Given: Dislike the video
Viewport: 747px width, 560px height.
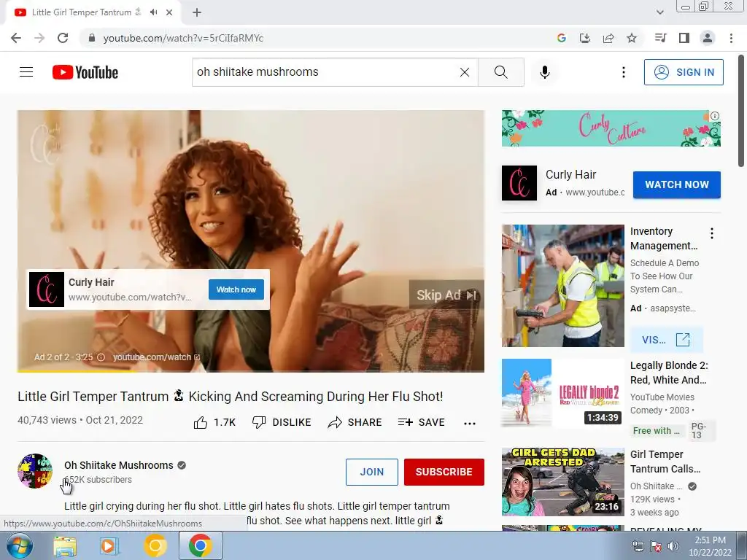Looking at the screenshot, I should tap(282, 422).
